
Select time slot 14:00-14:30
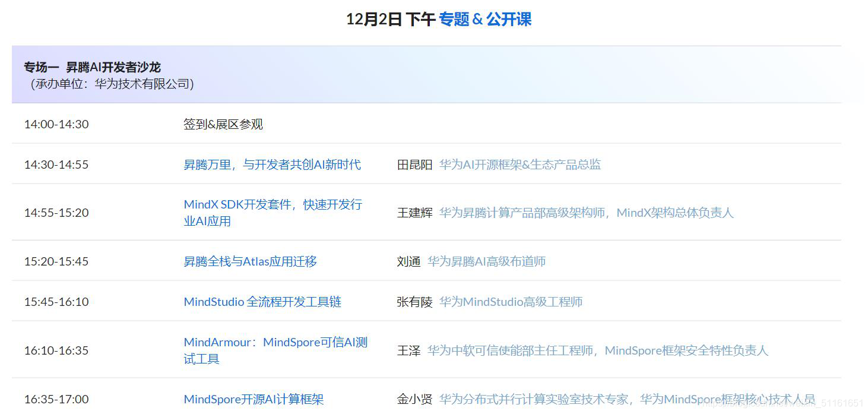56,124
